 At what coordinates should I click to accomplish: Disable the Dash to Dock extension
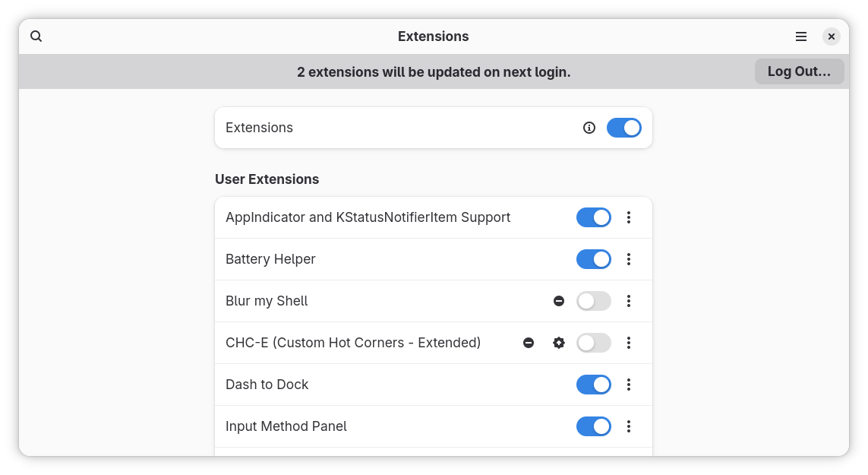tap(593, 385)
